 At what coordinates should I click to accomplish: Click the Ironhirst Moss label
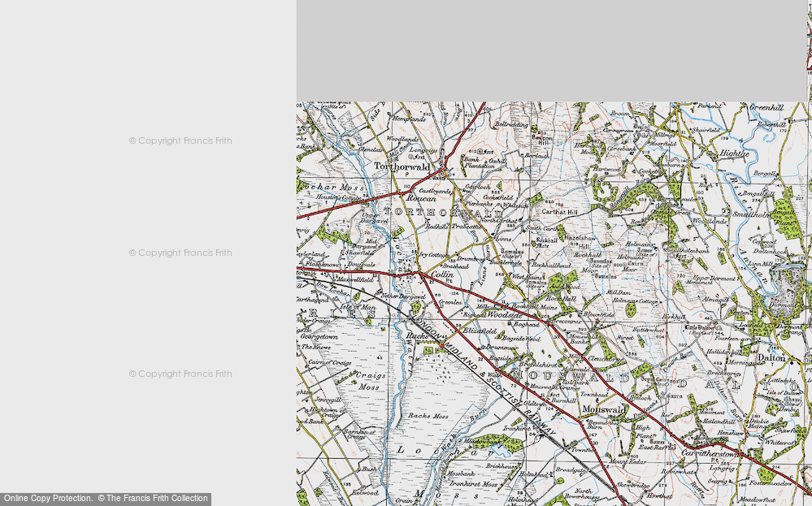click(473, 484)
